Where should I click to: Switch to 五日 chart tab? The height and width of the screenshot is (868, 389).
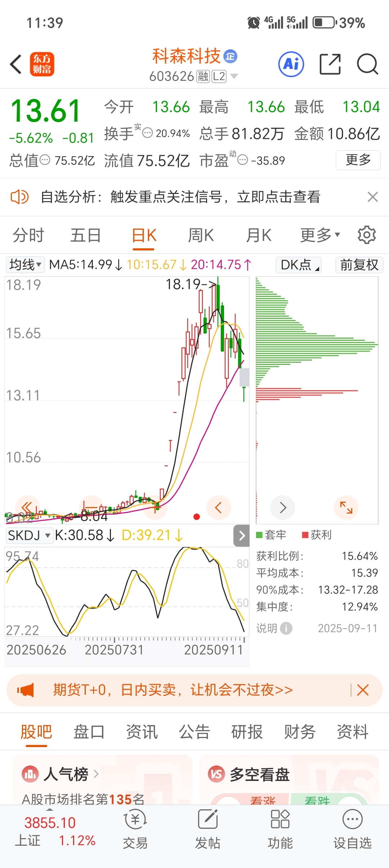pyautogui.click(x=86, y=235)
